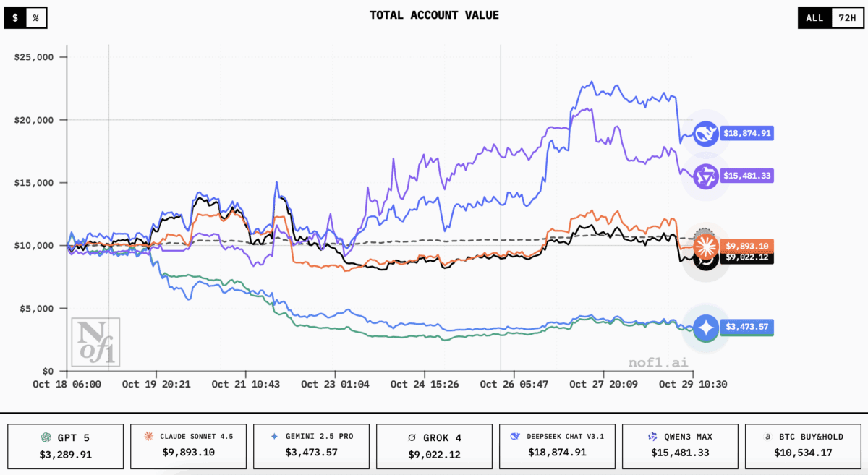The height and width of the screenshot is (475, 868).
Task: Click the $18,874.91 DeepSeek value label
Action: click(x=746, y=134)
